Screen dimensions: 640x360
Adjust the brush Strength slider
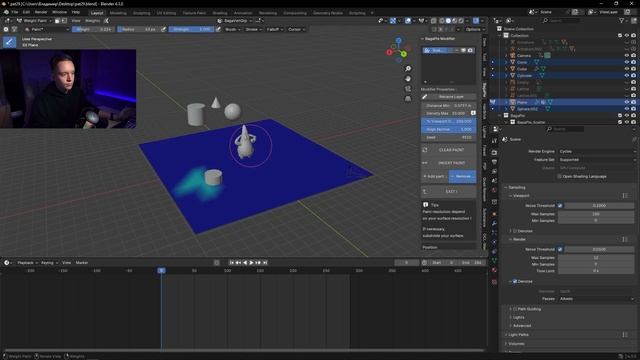click(x=191, y=29)
